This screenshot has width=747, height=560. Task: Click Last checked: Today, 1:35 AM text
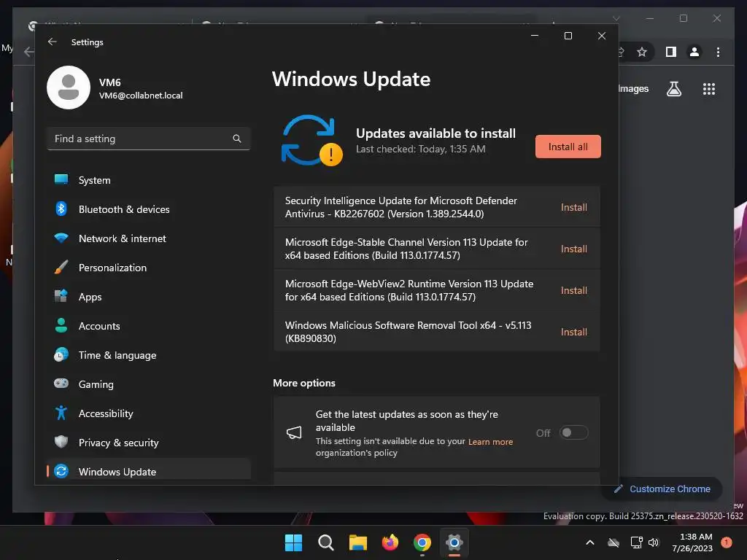coord(421,149)
